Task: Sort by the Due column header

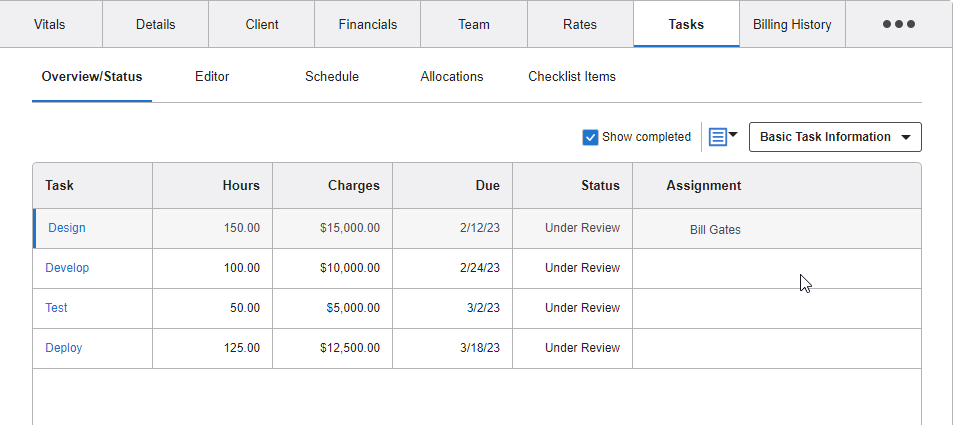Action: 487,185
